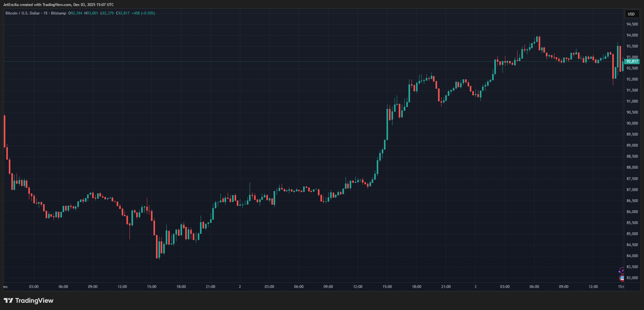
Task: Click the 90,000 price axis label
Action: click(x=632, y=123)
